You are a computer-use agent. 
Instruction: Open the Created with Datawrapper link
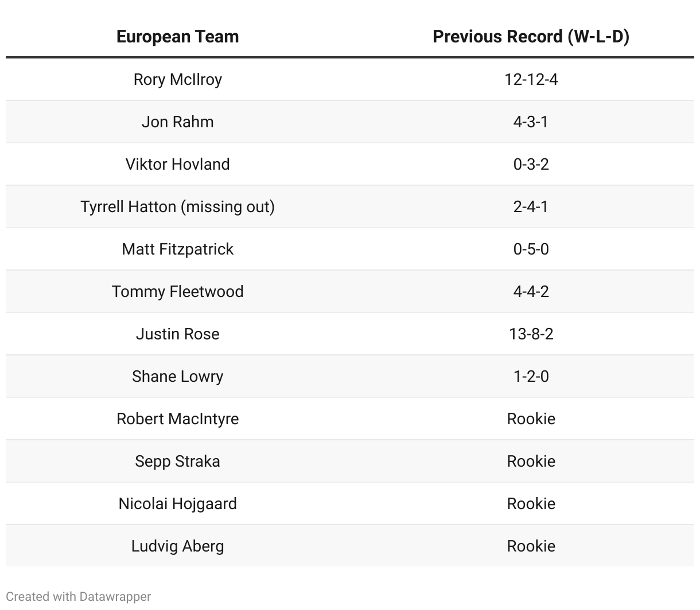(x=79, y=596)
